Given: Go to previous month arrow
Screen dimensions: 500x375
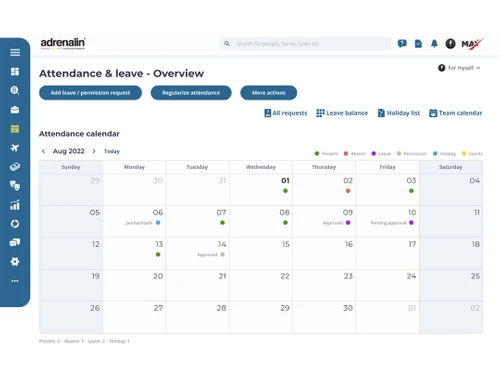Looking at the screenshot, I should [43, 151].
